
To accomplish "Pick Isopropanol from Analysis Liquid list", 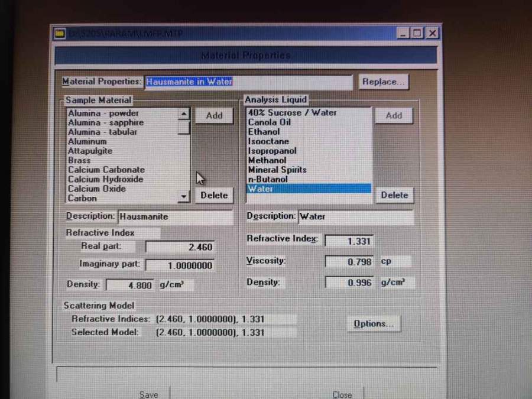I will [x=272, y=151].
